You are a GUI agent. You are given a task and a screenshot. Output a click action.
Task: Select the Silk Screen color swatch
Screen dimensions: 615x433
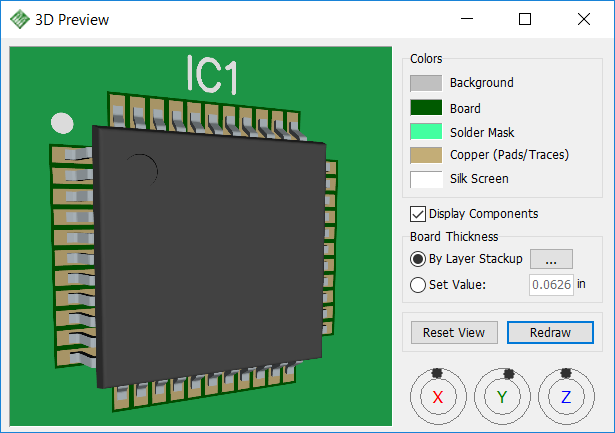[426, 179]
